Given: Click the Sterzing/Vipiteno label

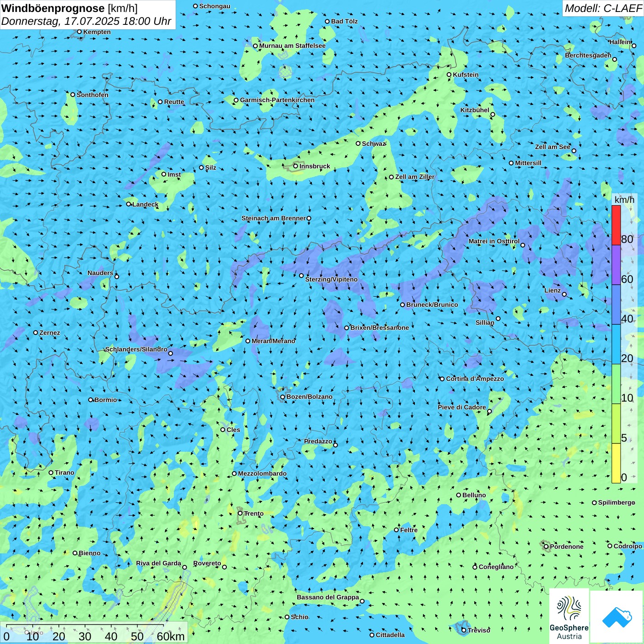Looking at the screenshot, I should (x=331, y=279).
